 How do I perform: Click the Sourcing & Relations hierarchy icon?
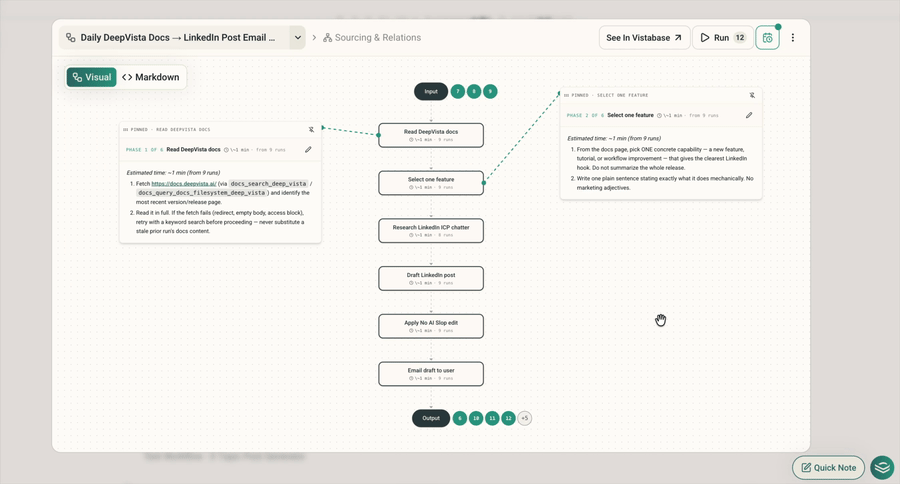point(327,38)
